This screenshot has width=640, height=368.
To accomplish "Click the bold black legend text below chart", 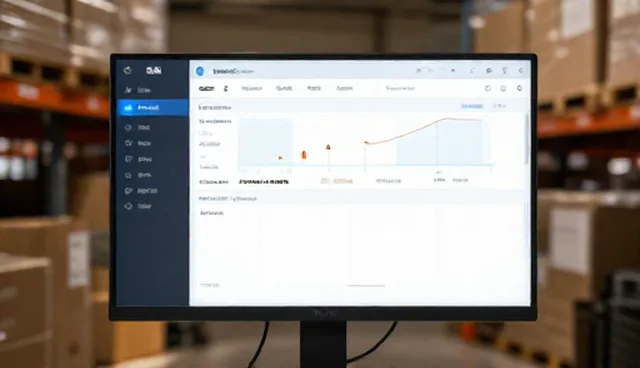I will point(264,182).
